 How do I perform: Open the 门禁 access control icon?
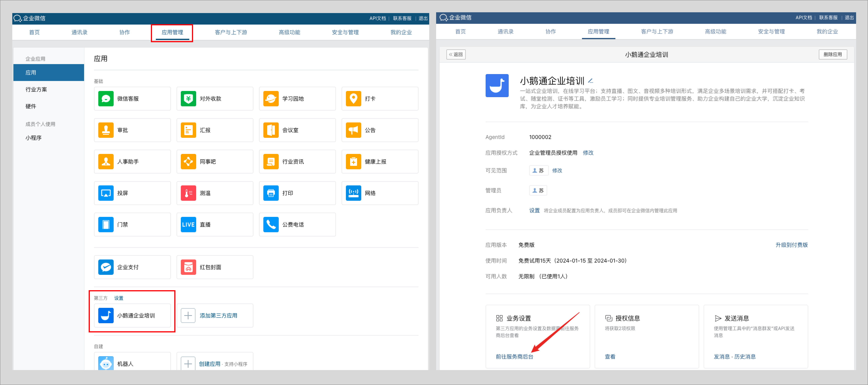(106, 225)
